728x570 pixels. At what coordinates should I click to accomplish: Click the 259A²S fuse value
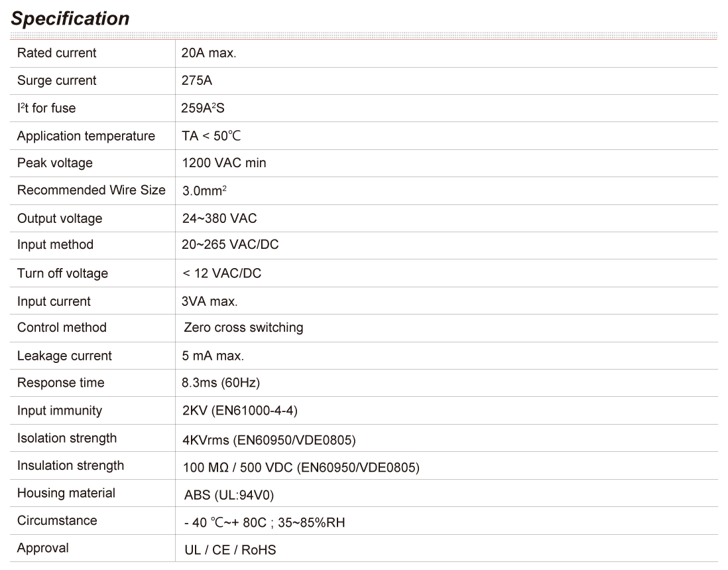203,108
